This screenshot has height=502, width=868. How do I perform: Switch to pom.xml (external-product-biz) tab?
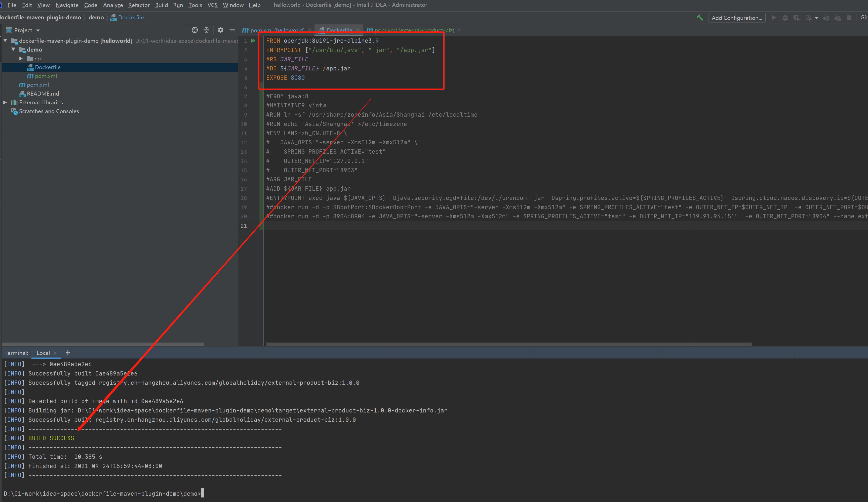pyautogui.click(x=413, y=30)
